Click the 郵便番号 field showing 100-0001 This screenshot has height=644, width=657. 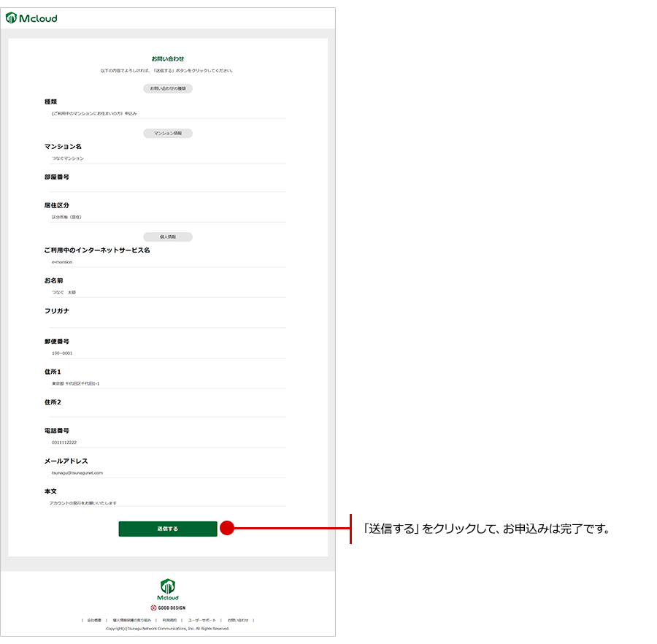164,353
